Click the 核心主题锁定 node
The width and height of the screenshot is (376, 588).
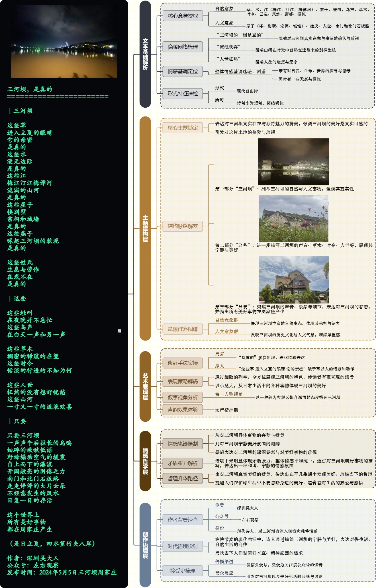183,128
